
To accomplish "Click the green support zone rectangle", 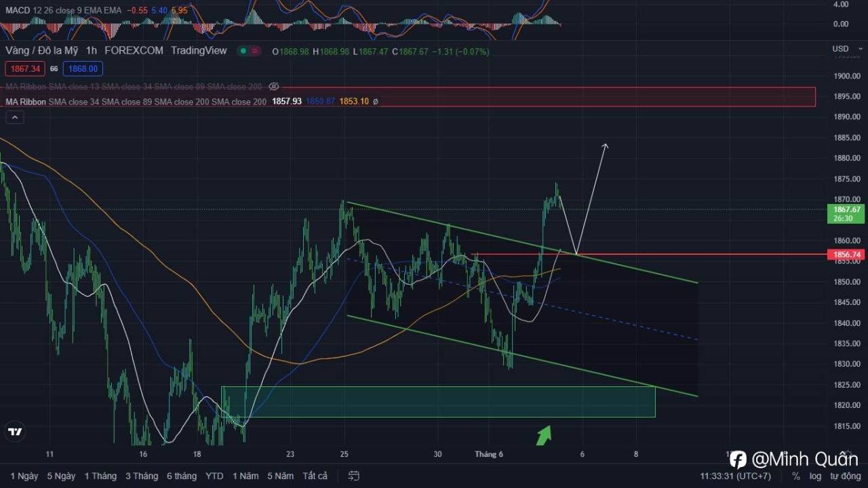I will 438,401.
